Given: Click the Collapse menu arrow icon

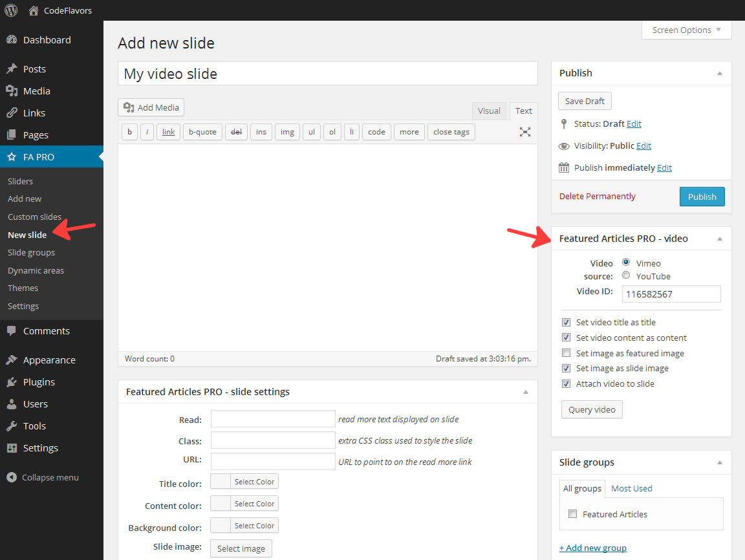Looking at the screenshot, I should click(12, 477).
